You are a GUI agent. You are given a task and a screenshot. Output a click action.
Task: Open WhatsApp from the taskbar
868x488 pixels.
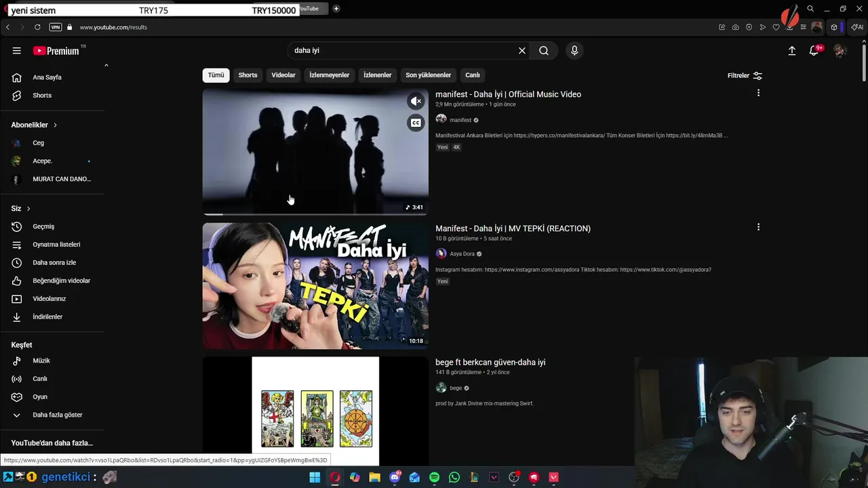tap(454, 477)
